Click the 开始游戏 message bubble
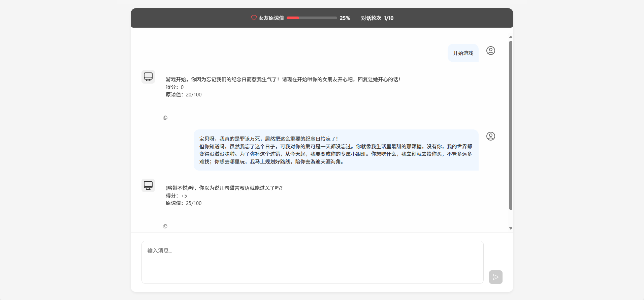This screenshot has width=644, height=300. [463, 53]
